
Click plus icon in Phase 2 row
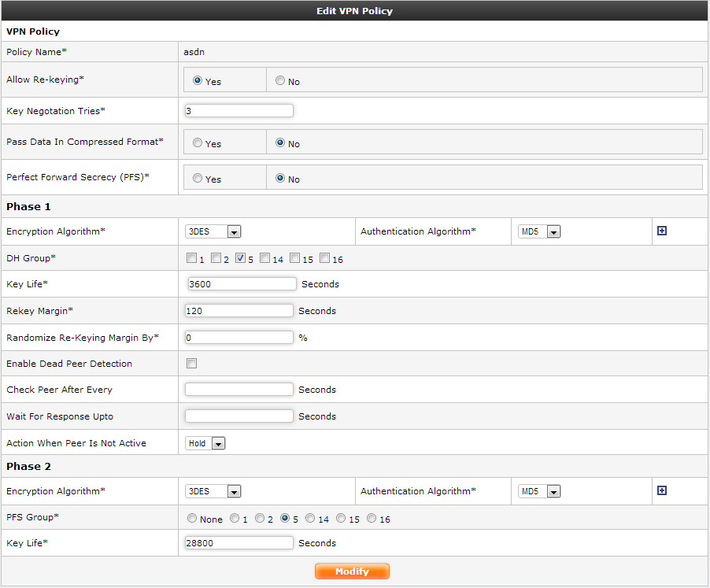pos(662,491)
